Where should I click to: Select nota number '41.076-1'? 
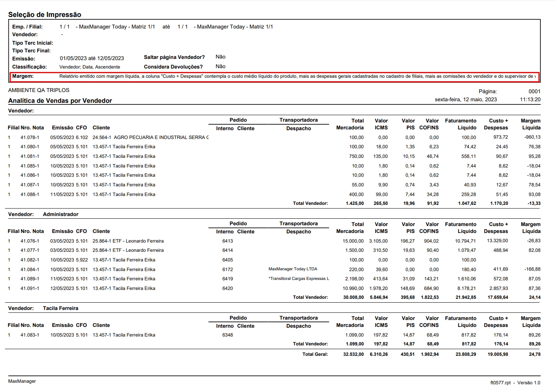(30, 241)
